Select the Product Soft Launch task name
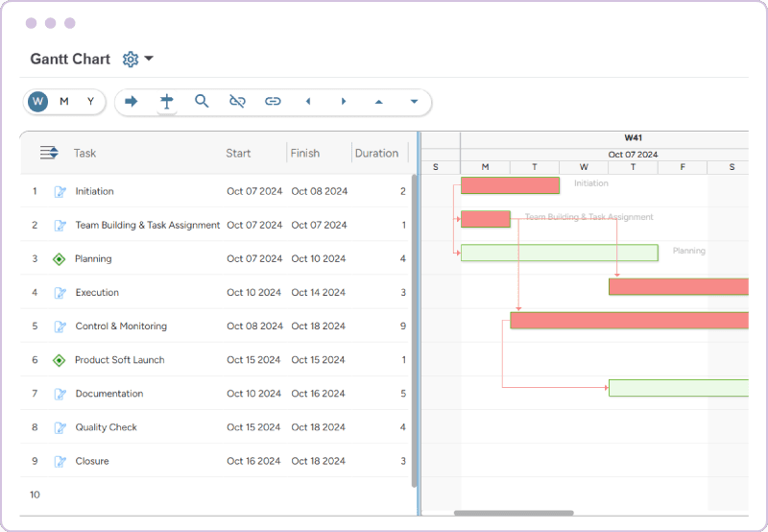The image size is (768, 532). click(119, 360)
